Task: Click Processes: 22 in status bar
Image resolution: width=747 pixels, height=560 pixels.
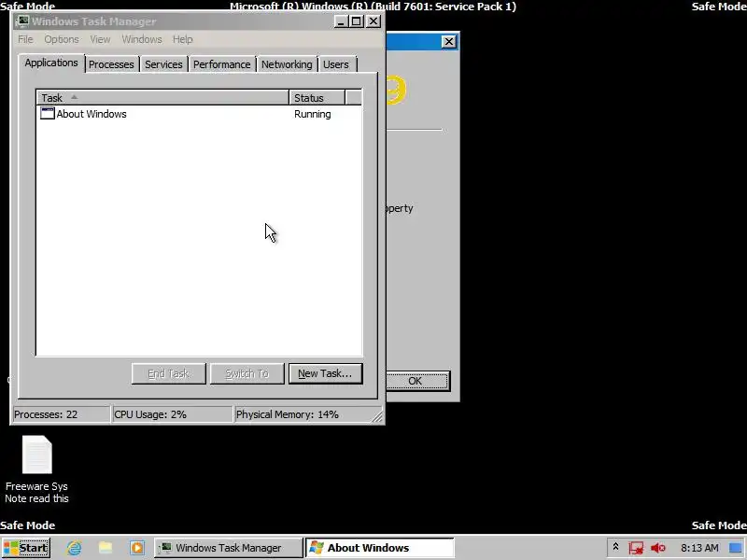Action: coord(61,414)
